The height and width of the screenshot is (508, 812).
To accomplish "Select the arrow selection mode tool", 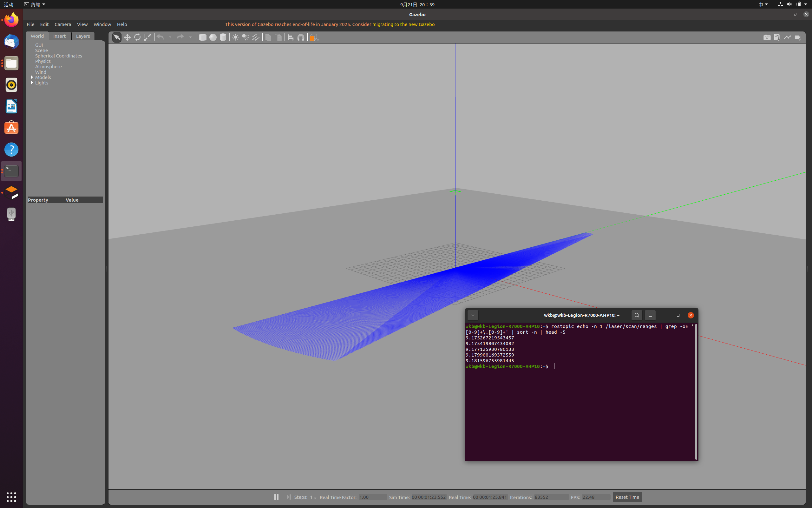I will [116, 37].
